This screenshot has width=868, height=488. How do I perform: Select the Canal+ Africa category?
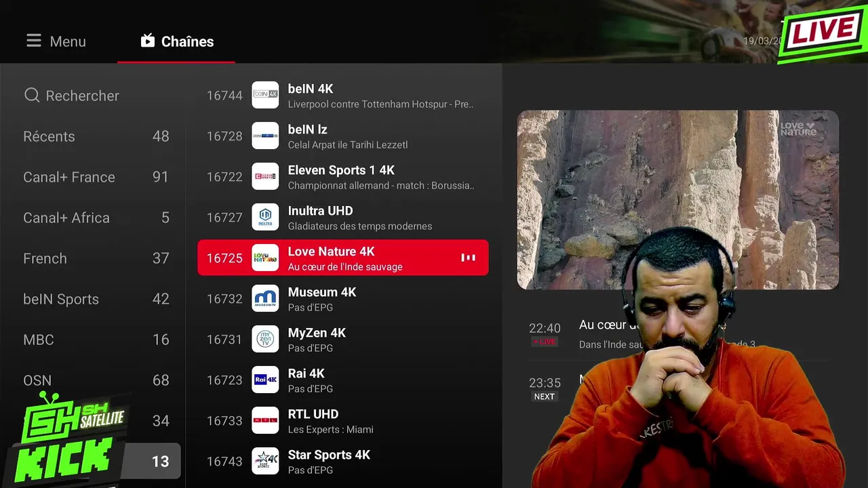[96, 218]
